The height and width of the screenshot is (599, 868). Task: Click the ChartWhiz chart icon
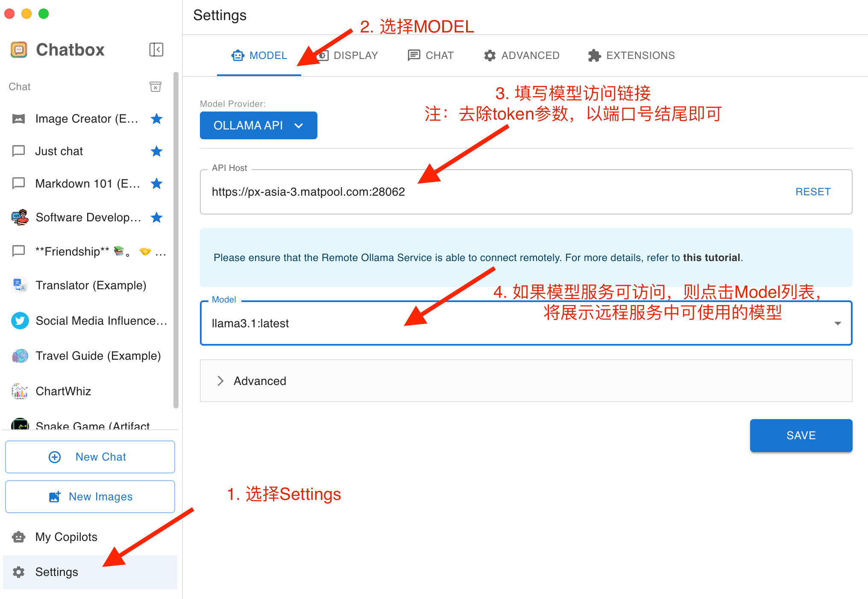pos(20,391)
